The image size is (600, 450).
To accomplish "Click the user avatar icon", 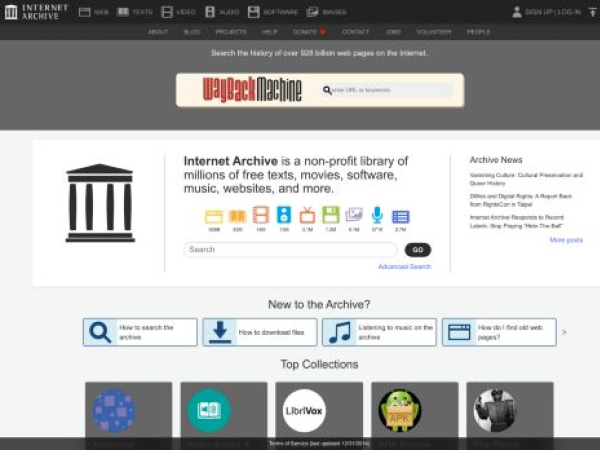I will click(x=517, y=12).
